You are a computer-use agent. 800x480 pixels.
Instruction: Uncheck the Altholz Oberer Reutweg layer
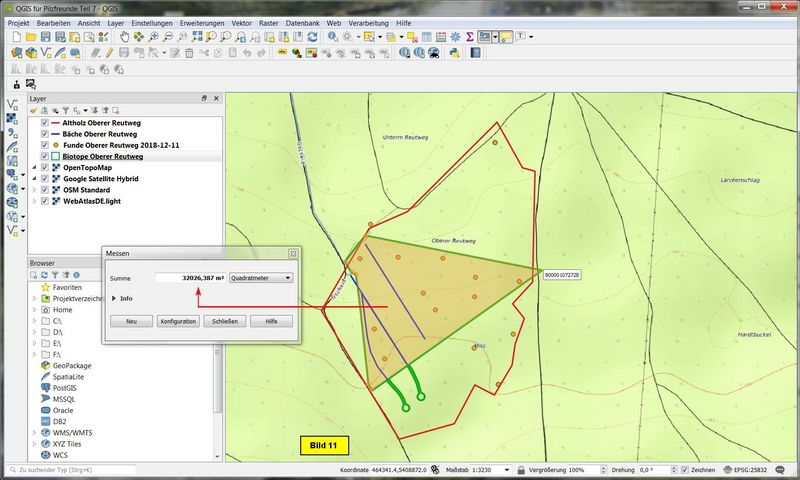(44, 122)
